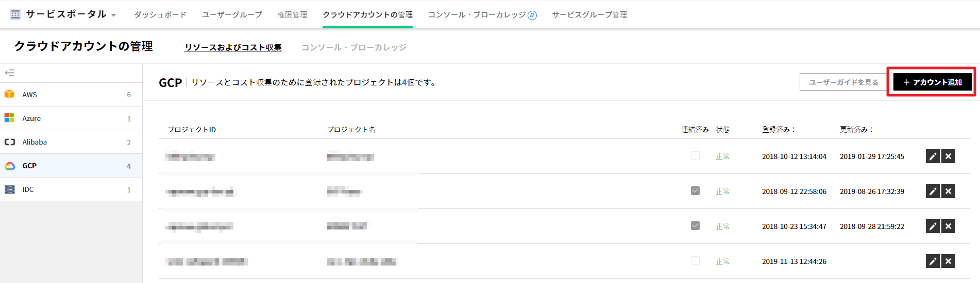Uncheck the 連結済み checkbox for the 2018-09-12 project
Viewport: 980px width, 283px height.
tap(695, 191)
